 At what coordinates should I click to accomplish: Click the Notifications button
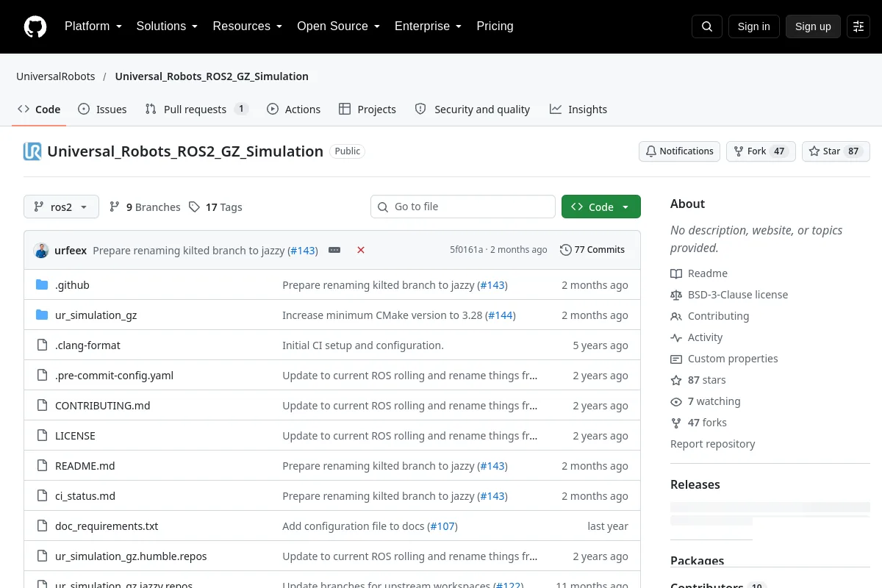click(679, 151)
